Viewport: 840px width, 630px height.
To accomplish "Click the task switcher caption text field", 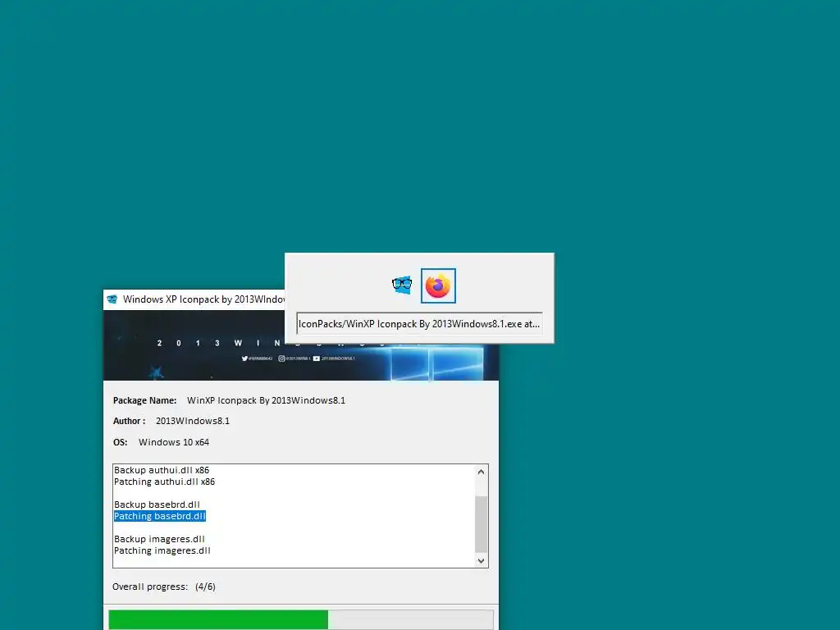I will tap(419, 323).
